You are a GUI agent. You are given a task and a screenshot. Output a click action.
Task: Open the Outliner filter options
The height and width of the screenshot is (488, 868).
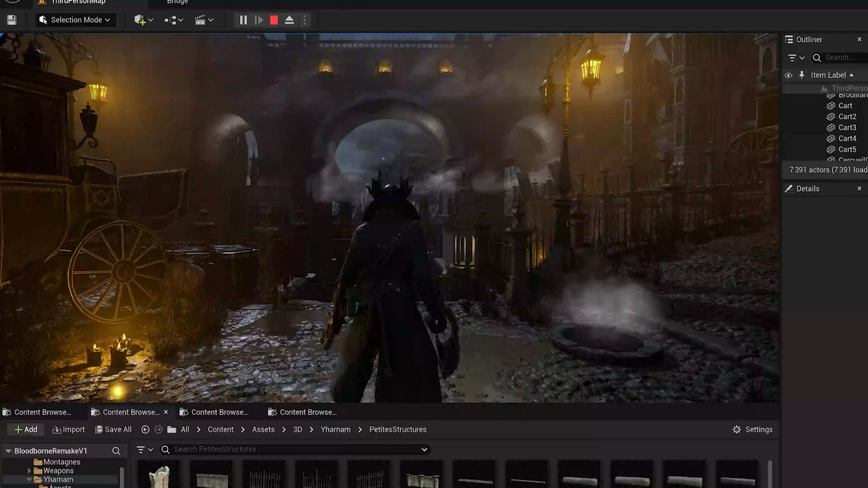(796, 58)
